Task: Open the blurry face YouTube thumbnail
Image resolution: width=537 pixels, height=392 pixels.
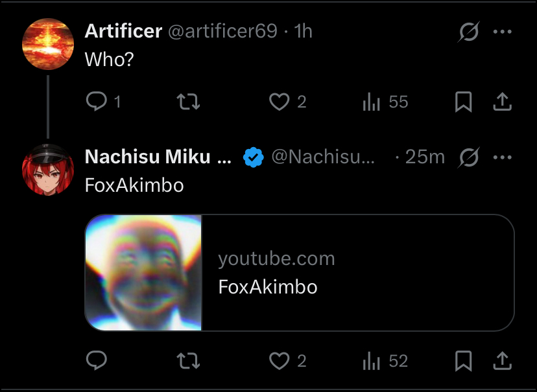Action: [x=143, y=273]
